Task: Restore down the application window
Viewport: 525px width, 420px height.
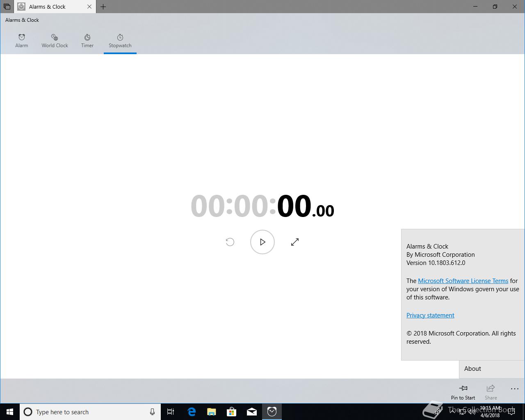Action: 495,7
